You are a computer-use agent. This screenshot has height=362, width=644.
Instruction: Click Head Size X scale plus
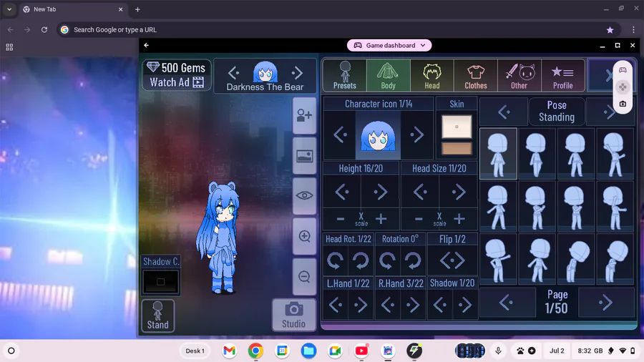click(459, 219)
